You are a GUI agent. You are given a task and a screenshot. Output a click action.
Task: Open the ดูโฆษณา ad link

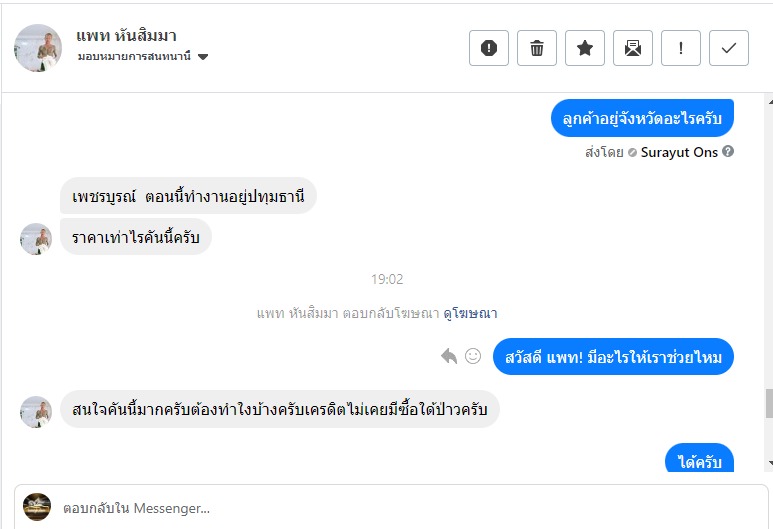tap(472, 313)
